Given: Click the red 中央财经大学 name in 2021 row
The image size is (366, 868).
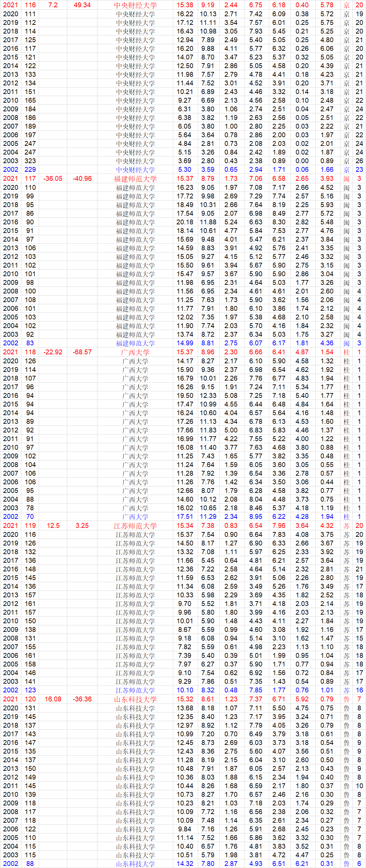Looking at the screenshot, I should pyautogui.click(x=135, y=5).
